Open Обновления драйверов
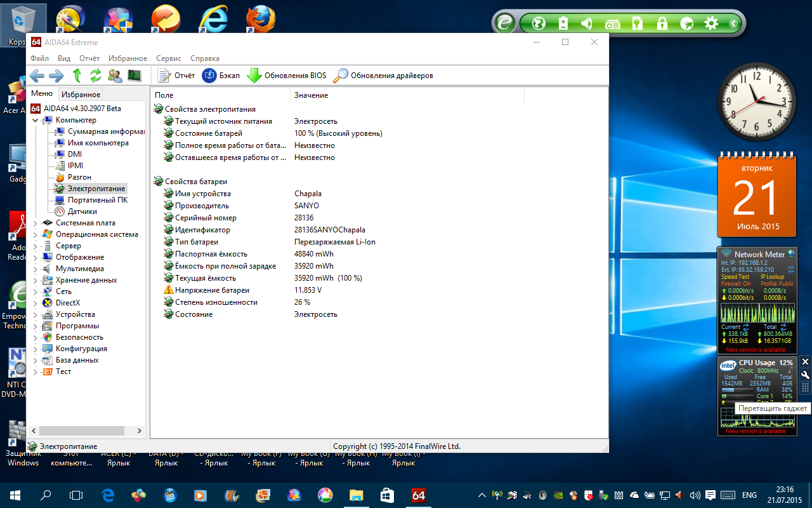The height and width of the screenshot is (508, 812). coord(383,76)
